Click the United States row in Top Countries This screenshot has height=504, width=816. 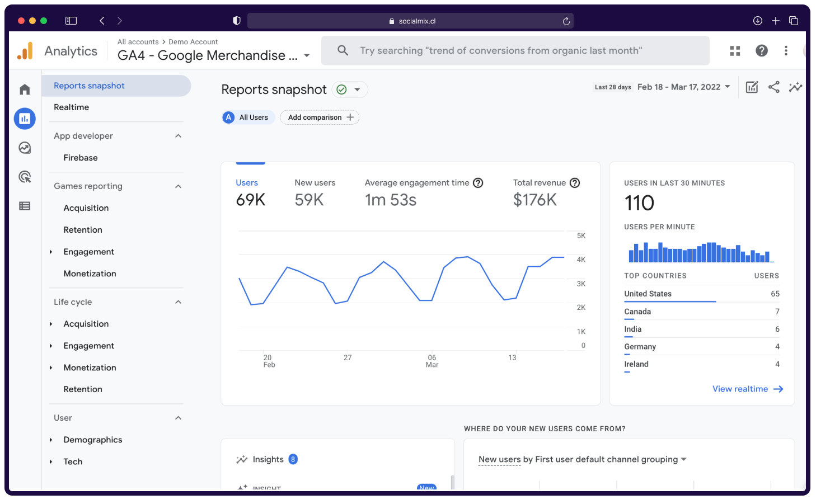(702, 294)
